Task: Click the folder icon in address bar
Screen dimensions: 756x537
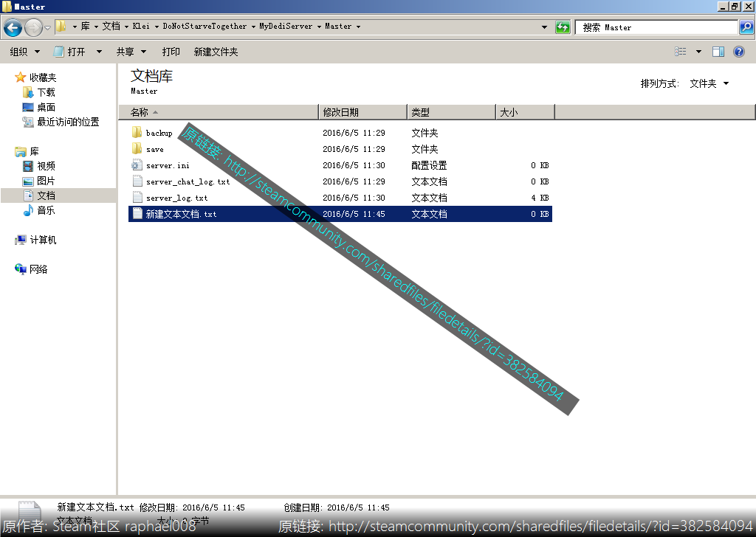Action: (x=61, y=26)
